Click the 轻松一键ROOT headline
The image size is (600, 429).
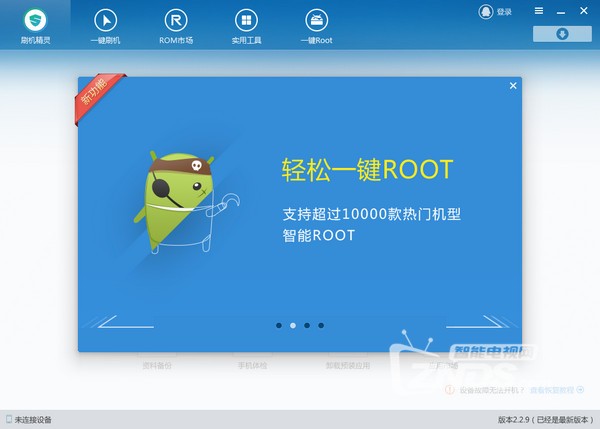click(367, 170)
